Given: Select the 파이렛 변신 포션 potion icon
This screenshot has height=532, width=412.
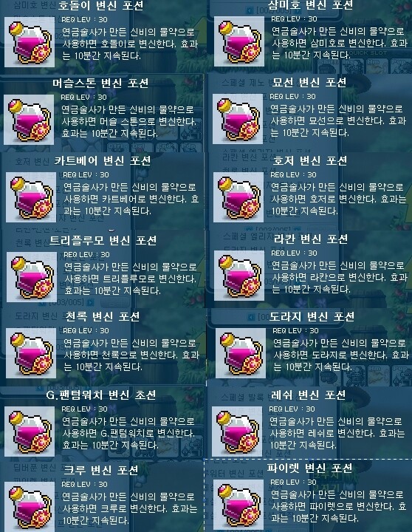Looking at the screenshot, I should point(238,505).
